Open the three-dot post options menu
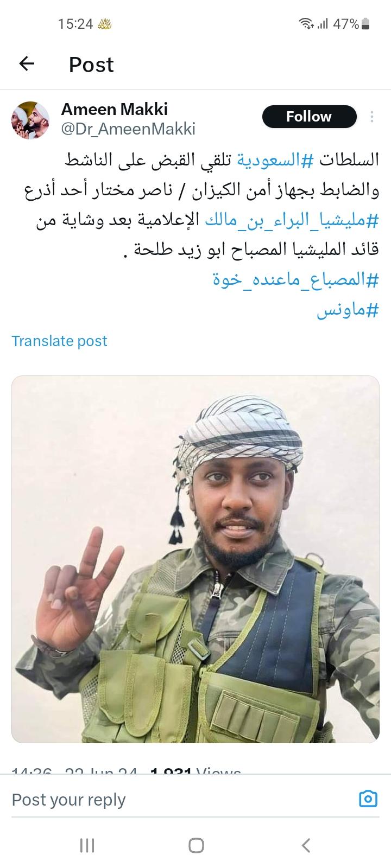The width and height of the screenshot is (391, 868). [372, 117]
